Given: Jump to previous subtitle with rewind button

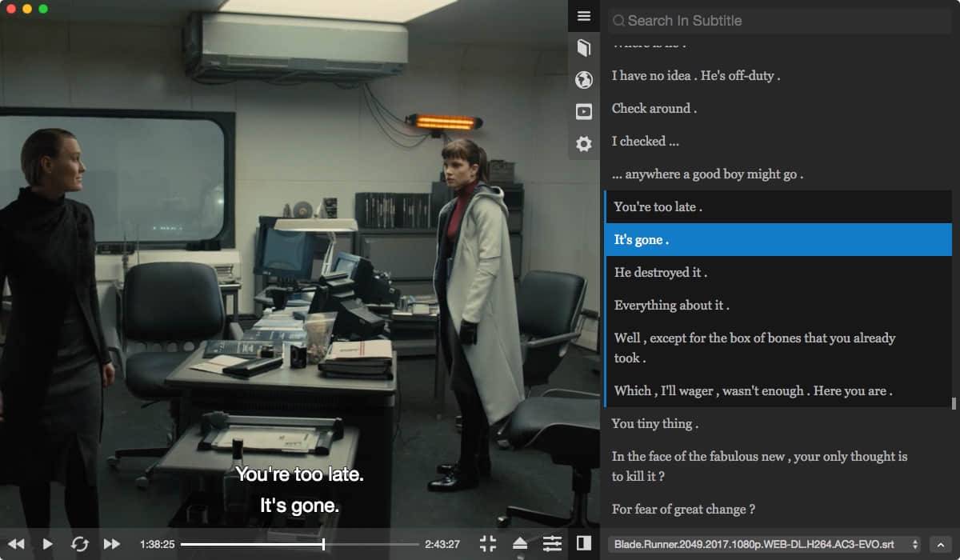Looking at the screenshot, I should [x=16, y=544].
